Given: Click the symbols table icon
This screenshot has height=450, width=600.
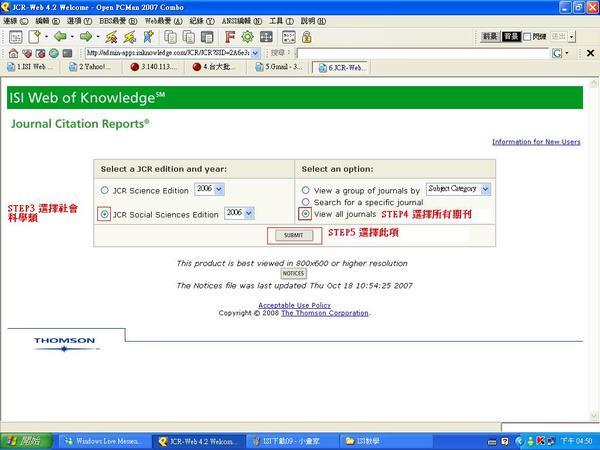Looking at the screenshot, I should [289, 37].
